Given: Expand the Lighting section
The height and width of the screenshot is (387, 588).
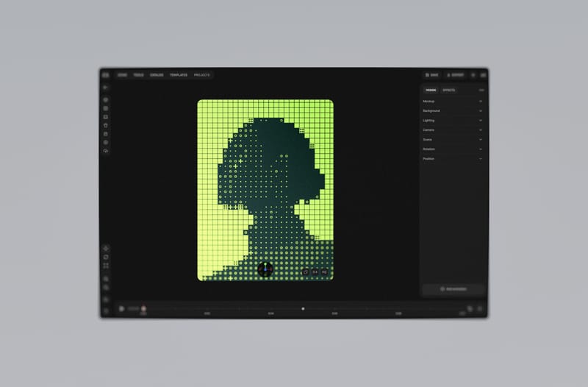Looking at the screenshot, I should point(453,121).
